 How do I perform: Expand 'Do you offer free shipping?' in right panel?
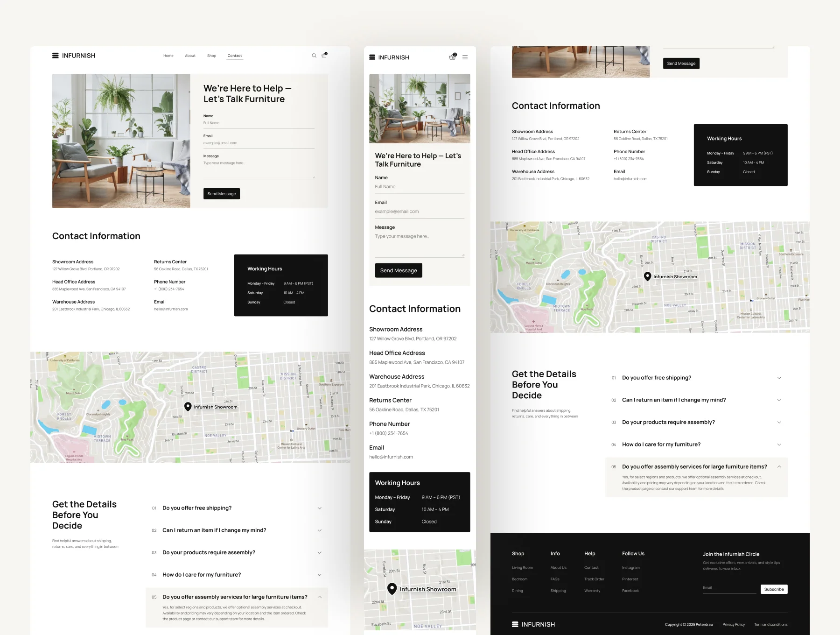point(696,378)
